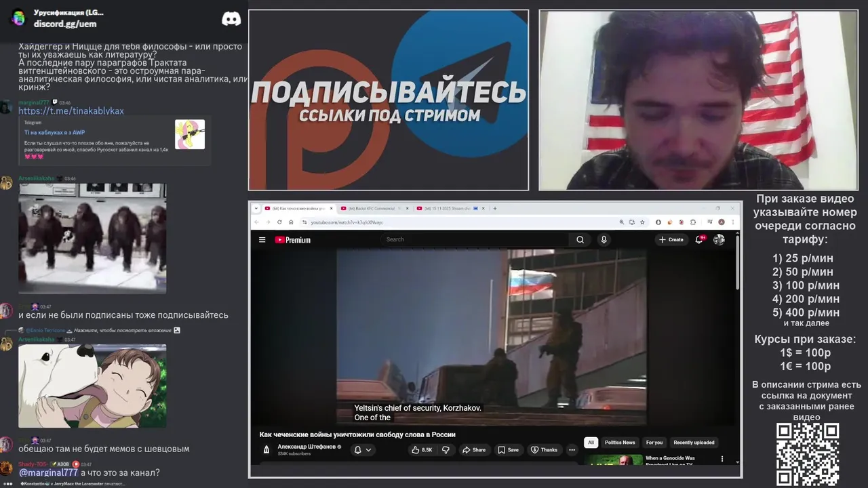Select the 'Recently uploaded' chip
This screenshot has width=868, height=488.
tap(694, 443)
